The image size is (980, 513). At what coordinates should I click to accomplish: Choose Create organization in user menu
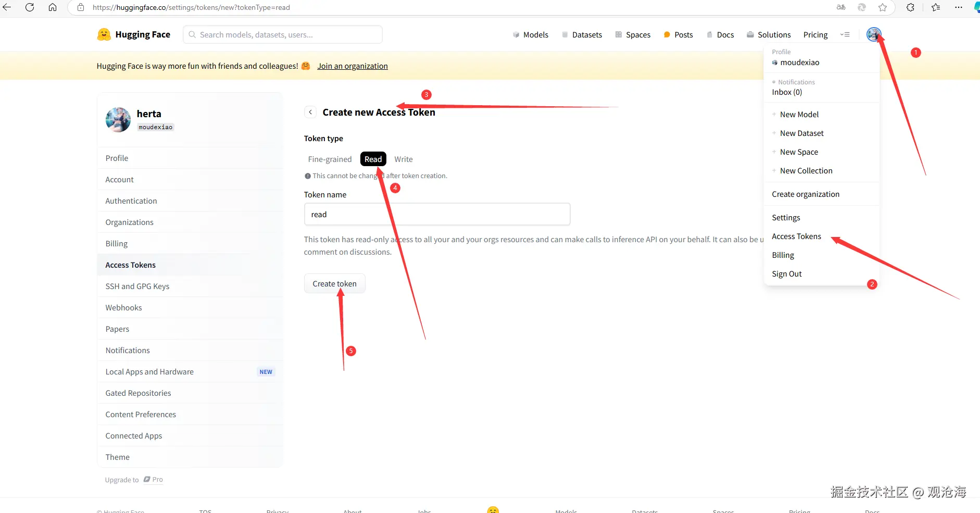point(821,194)
